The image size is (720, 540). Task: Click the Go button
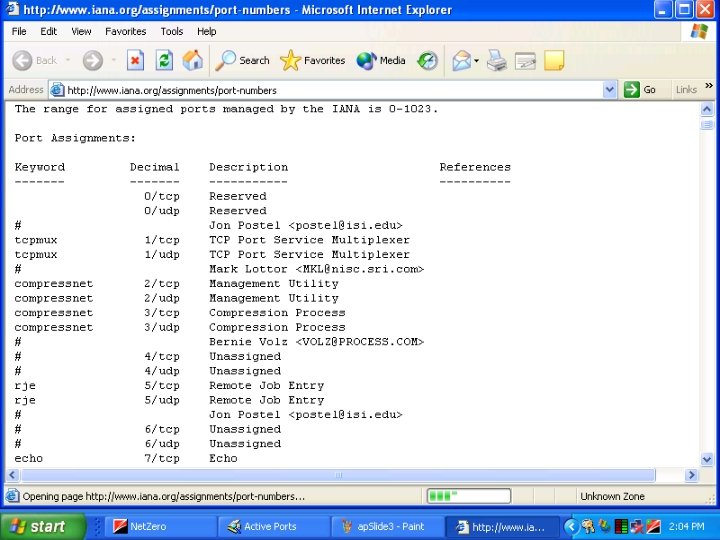[640, 90]
